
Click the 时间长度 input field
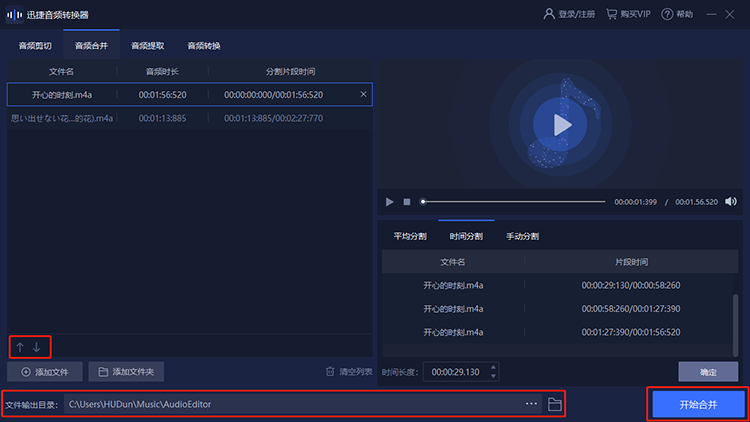(456, 372)
